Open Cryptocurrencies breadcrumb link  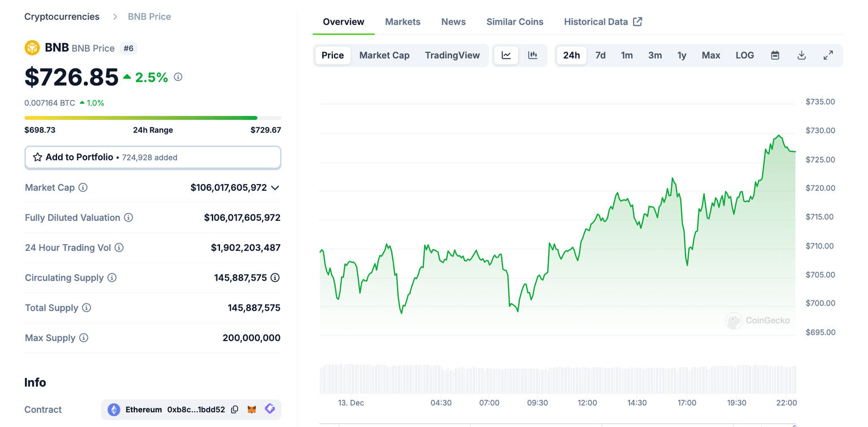[x=62, y=17]
